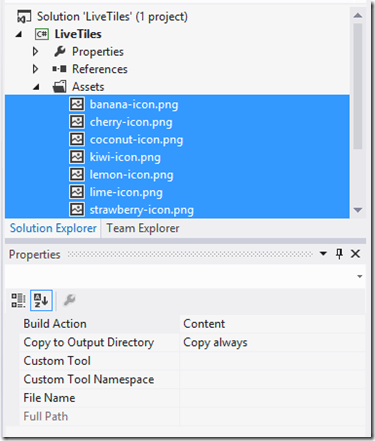Screen dimensions: 375x441
Task: Click the References node icon
Action: 59,69
